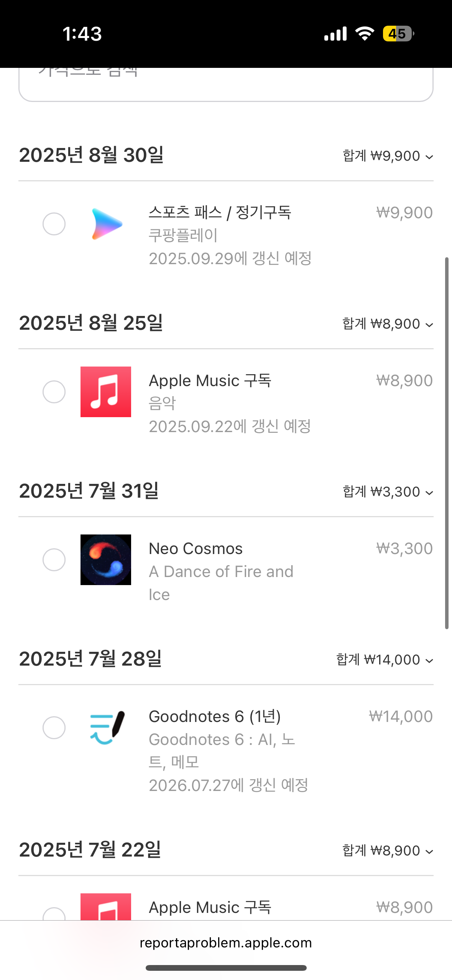Expand the July 31 total ₩3,300
This screenshot has width=452, height=980.
click(x=388, y=492)
